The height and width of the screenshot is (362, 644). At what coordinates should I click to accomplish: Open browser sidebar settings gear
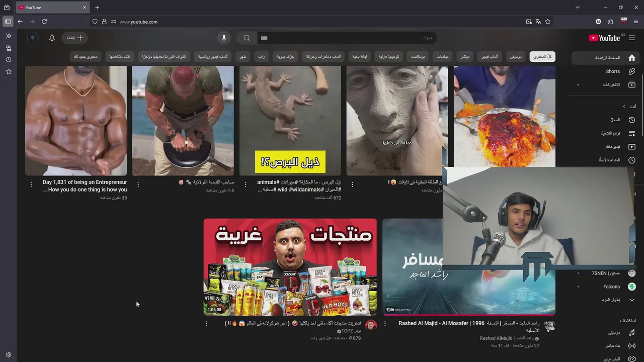(9, 354)
